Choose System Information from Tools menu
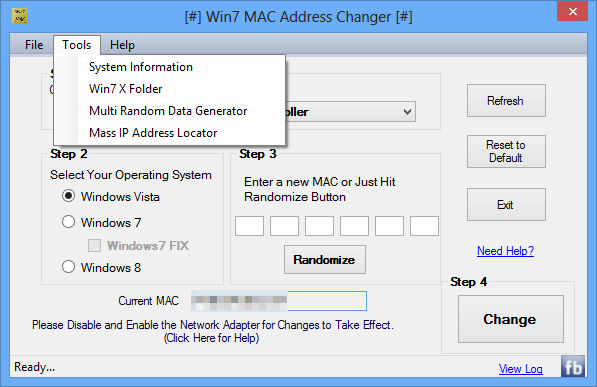The height and width of the screenshot is (387, 597). click(x=170, y=67)
